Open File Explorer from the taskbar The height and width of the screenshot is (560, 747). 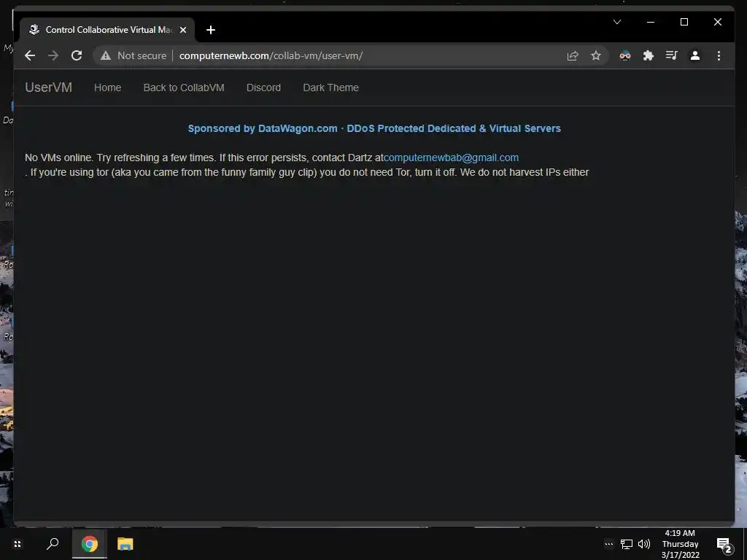click(x=125, y=544)
